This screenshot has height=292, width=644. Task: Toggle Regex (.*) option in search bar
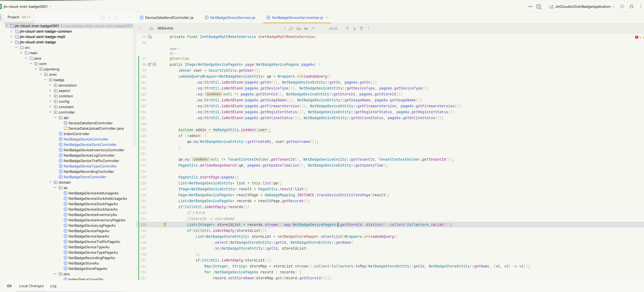313,29
